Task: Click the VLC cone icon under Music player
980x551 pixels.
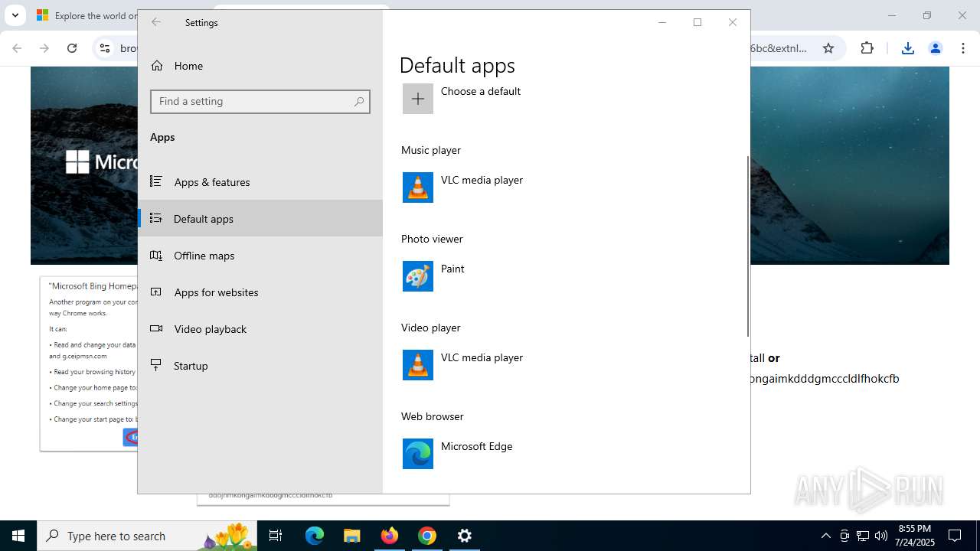Action: pos(418,187)
